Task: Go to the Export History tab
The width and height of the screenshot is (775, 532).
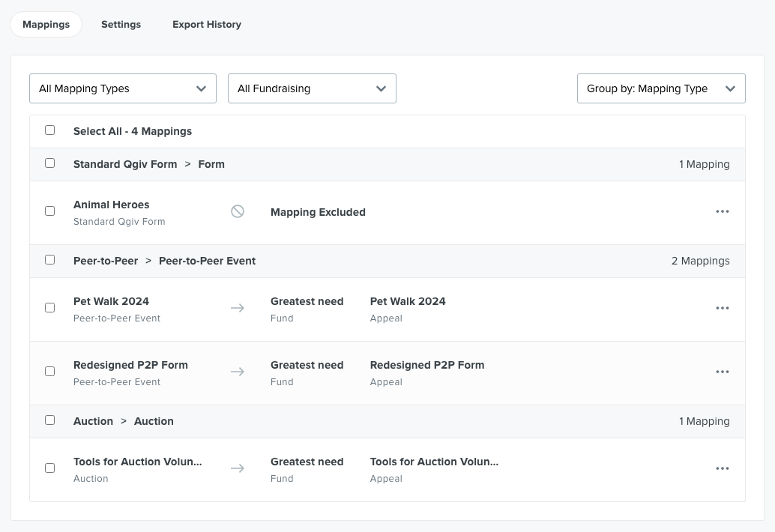Action: click(207, 25)
